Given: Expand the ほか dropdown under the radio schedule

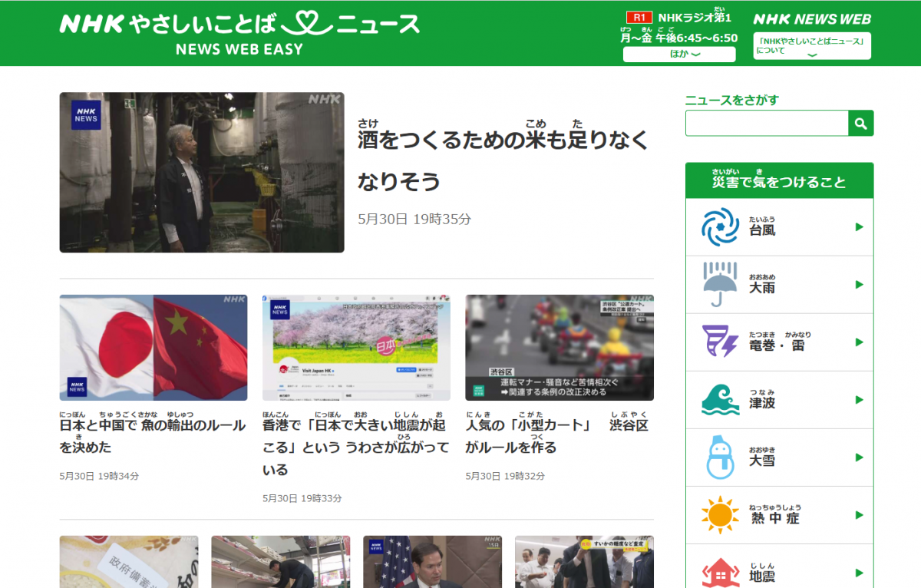Looking at the screenshot, I should (679, 54).
